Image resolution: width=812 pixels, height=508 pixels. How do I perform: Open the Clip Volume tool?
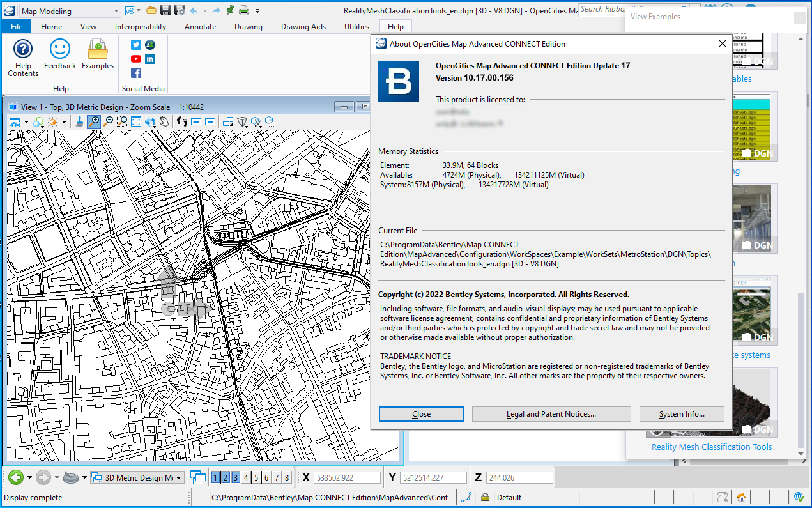pyautogui.click(x=242, y=121)
